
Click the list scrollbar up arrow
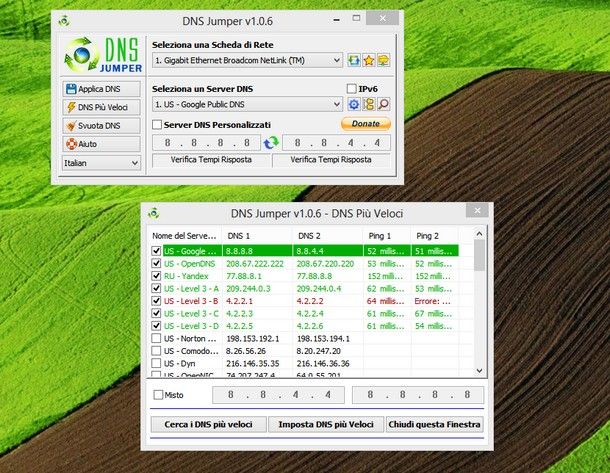point(479,234)
